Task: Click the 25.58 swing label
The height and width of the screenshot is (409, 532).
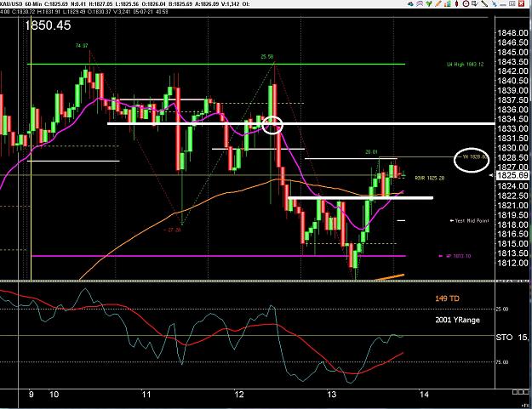Action: coord(267,57)
